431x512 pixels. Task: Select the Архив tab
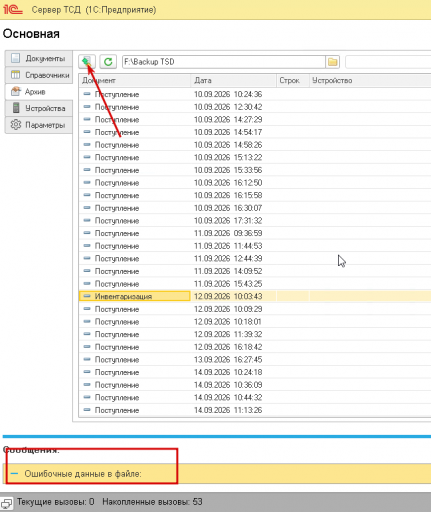click(x=39, y=92)
